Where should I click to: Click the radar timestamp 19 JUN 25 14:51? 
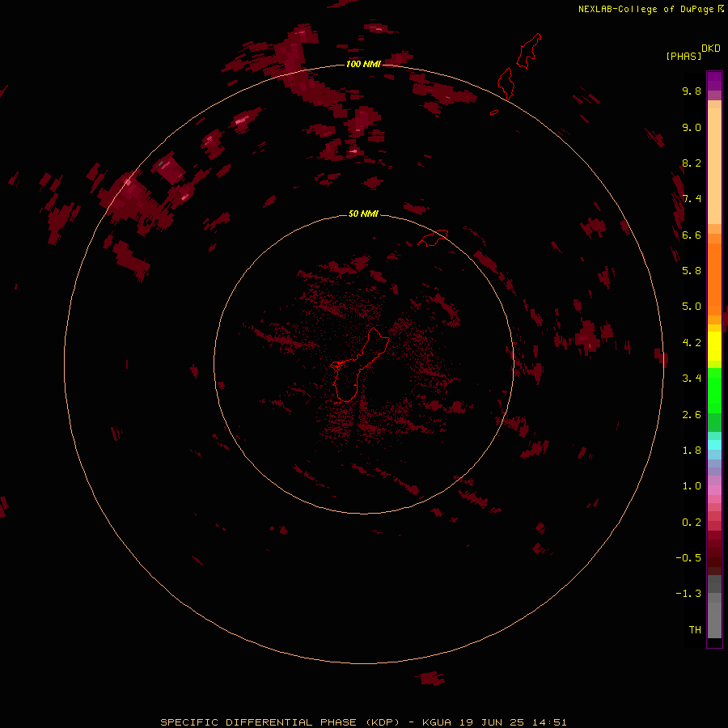click(x=513, y=722)
